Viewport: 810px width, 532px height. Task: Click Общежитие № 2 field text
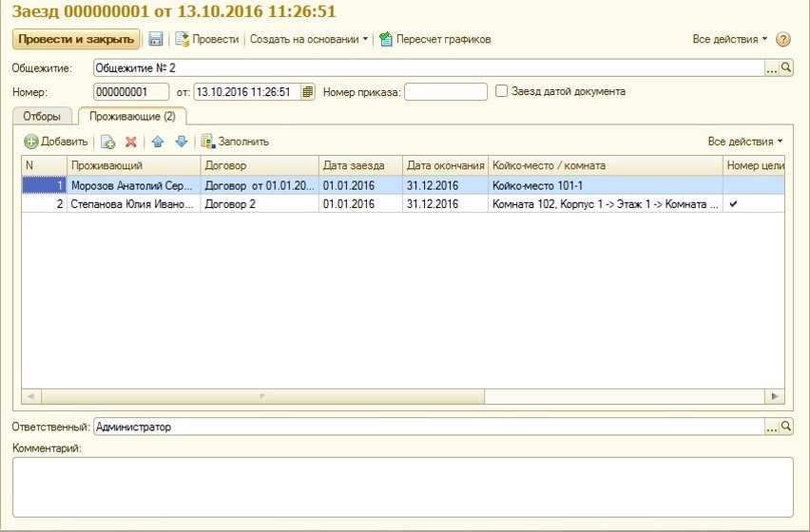pos(429,67)
